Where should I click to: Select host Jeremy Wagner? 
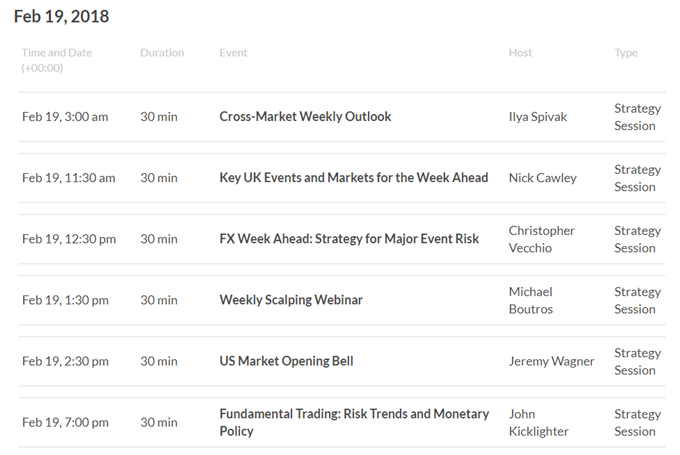pyautogui.click(x=551, y=361)
